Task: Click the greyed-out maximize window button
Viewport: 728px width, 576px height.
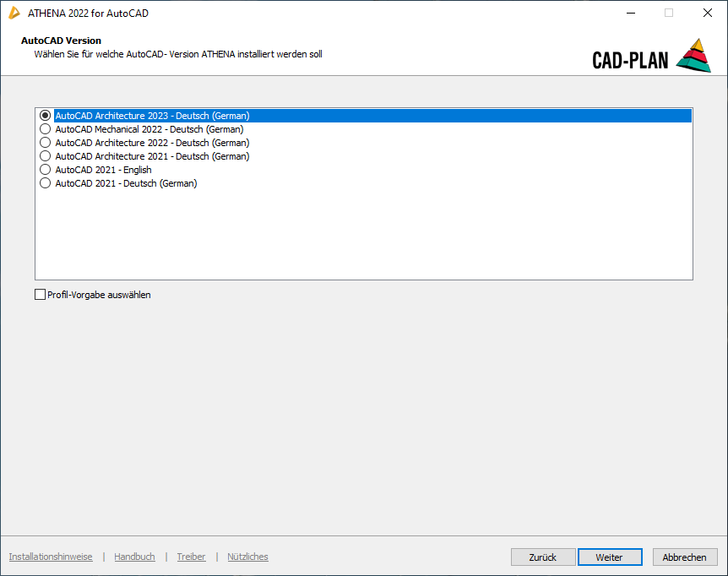Action: click(669, 13)
